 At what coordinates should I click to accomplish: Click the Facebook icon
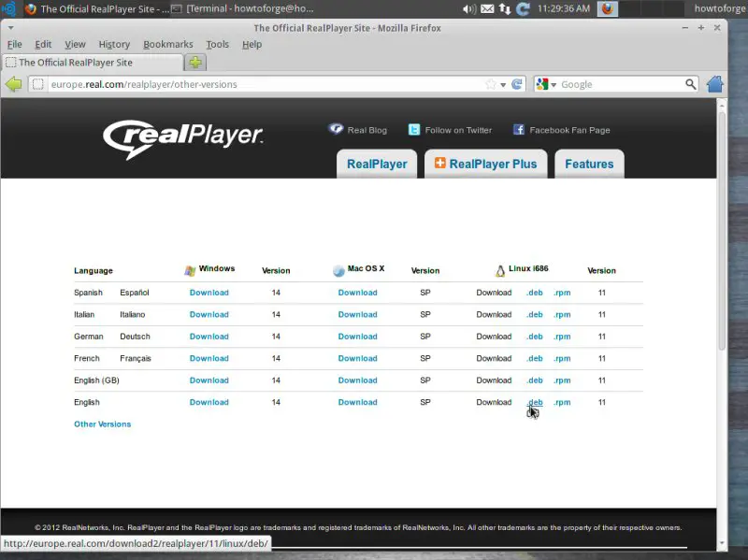pyautogui.click(x=519, y=130)
